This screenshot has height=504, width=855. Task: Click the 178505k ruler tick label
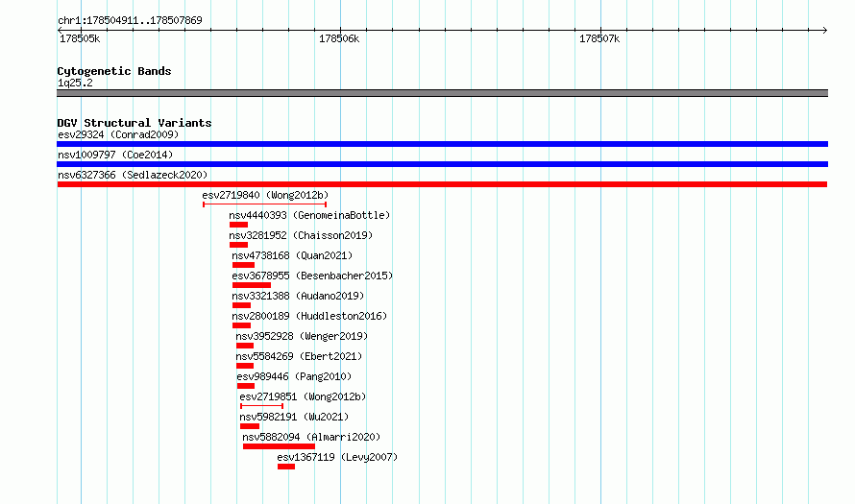80,38
